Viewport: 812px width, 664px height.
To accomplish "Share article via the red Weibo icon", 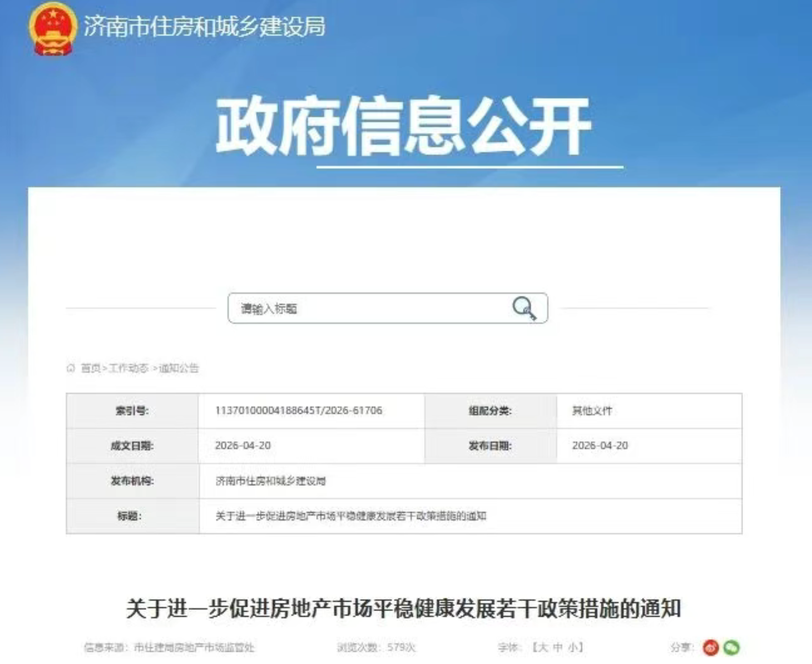I will 711,647.
